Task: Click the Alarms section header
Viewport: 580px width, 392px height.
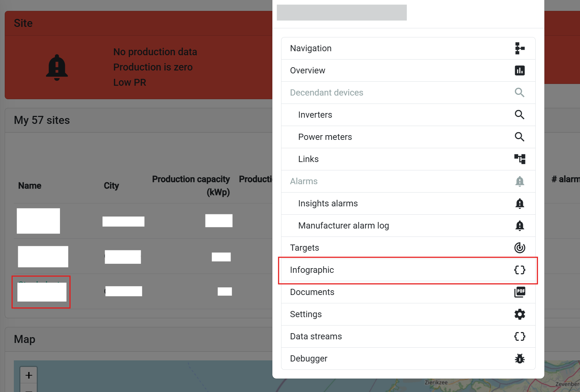Action: point(408,181)
